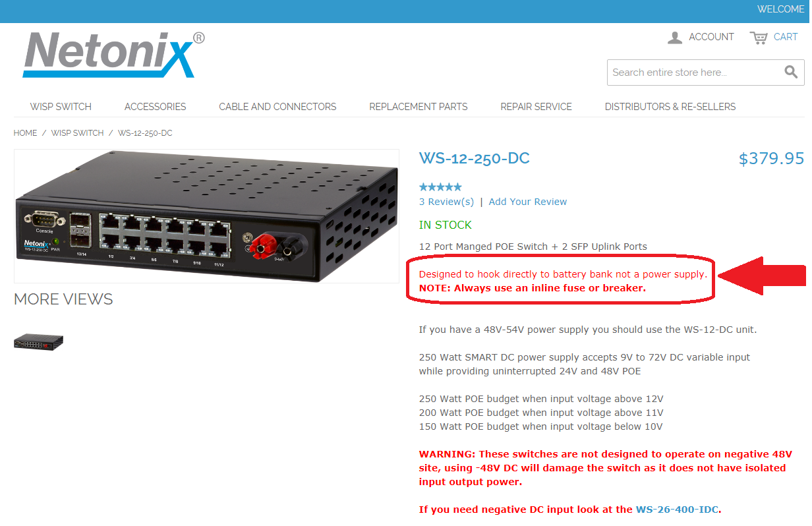View the 3 Review(s) link
The width and height of the screenshot is (812, 526).
446,202
